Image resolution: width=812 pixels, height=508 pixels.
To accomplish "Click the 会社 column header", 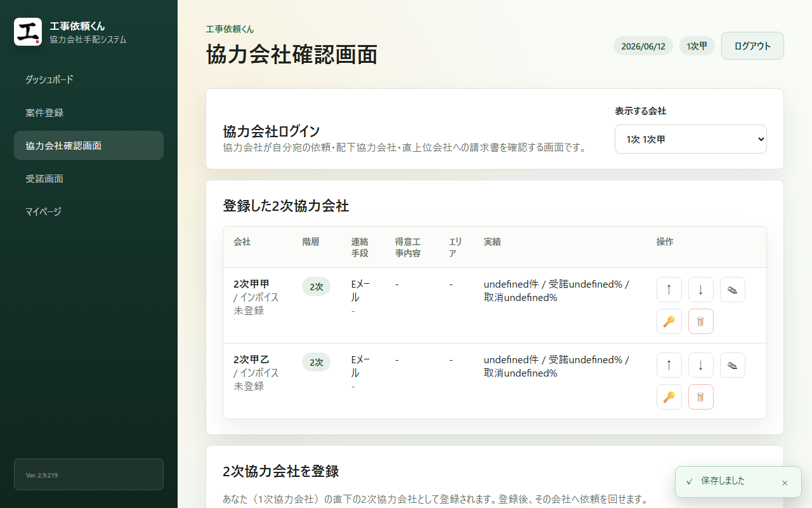I will coord(242,242).
